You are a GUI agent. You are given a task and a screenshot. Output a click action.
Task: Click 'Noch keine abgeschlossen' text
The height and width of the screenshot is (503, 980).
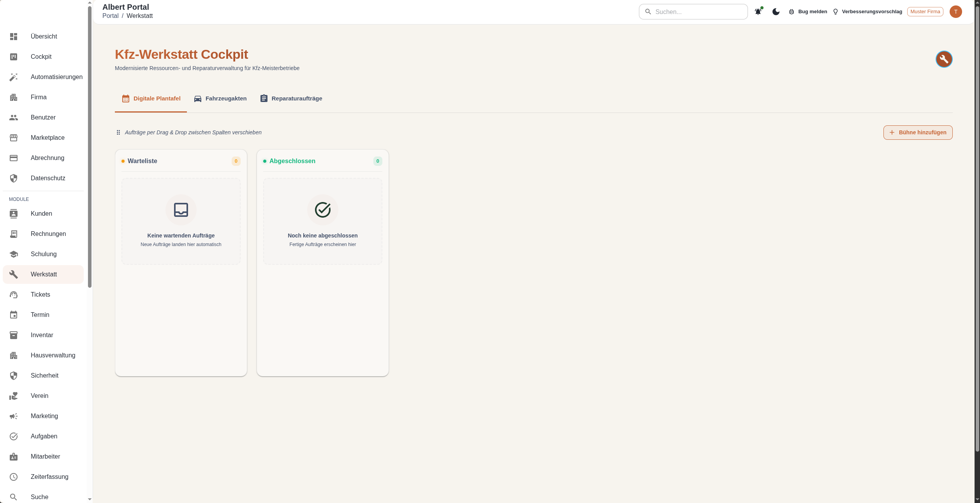323,236
